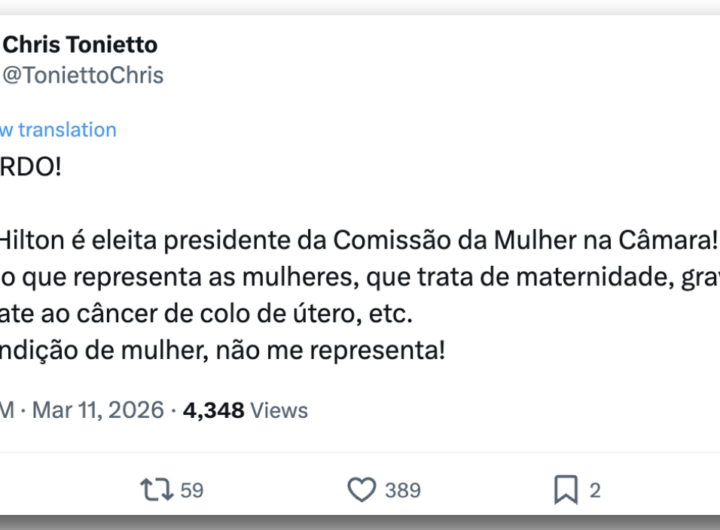720x530 pixels.
Task: Click the repost arrows icon
Action: click(156, 490)
